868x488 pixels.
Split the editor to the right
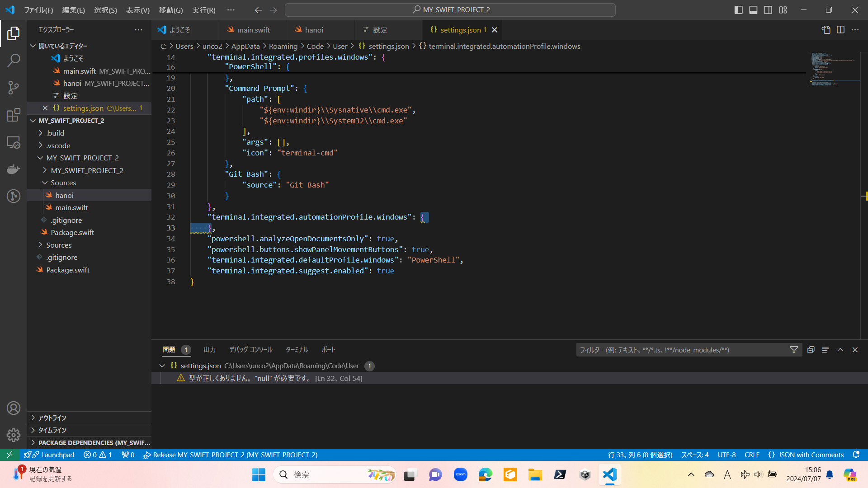click(x=840, y=30)
